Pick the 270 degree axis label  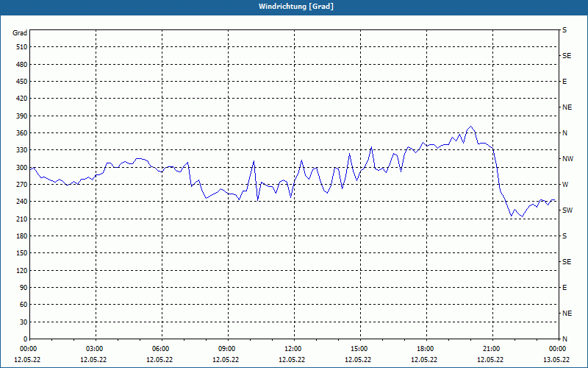(x=22, y=185)
